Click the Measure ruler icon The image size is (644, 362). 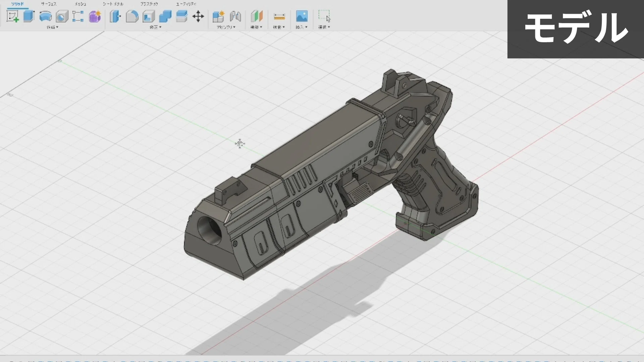(x=279, y=16)
